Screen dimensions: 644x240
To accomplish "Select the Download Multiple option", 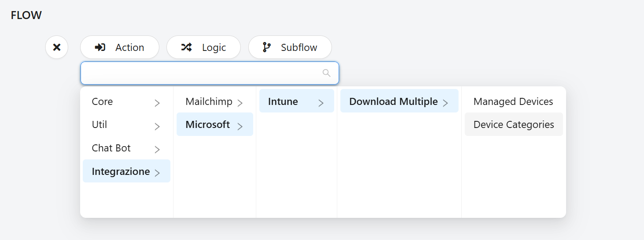I will [x=399, y=101].
